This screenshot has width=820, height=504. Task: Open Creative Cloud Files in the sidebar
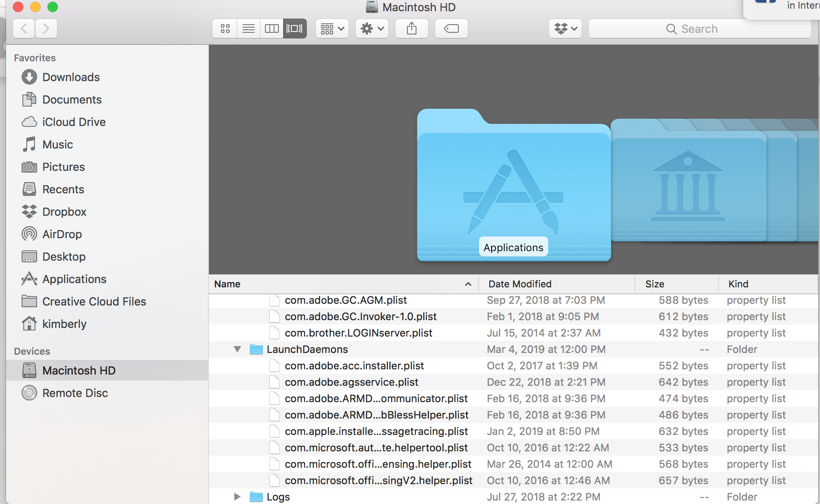107,302
